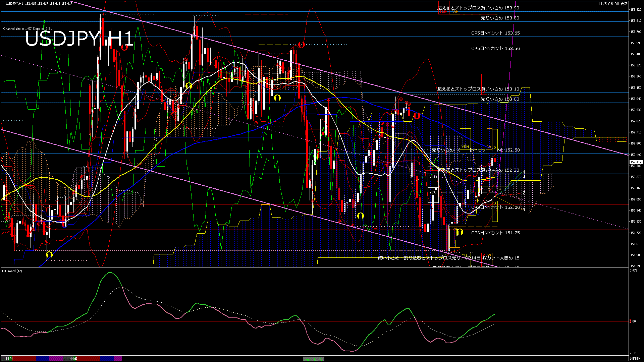Click the 11/4 date label
This screenshot has width=644, height=362.
tap(9, 359)
